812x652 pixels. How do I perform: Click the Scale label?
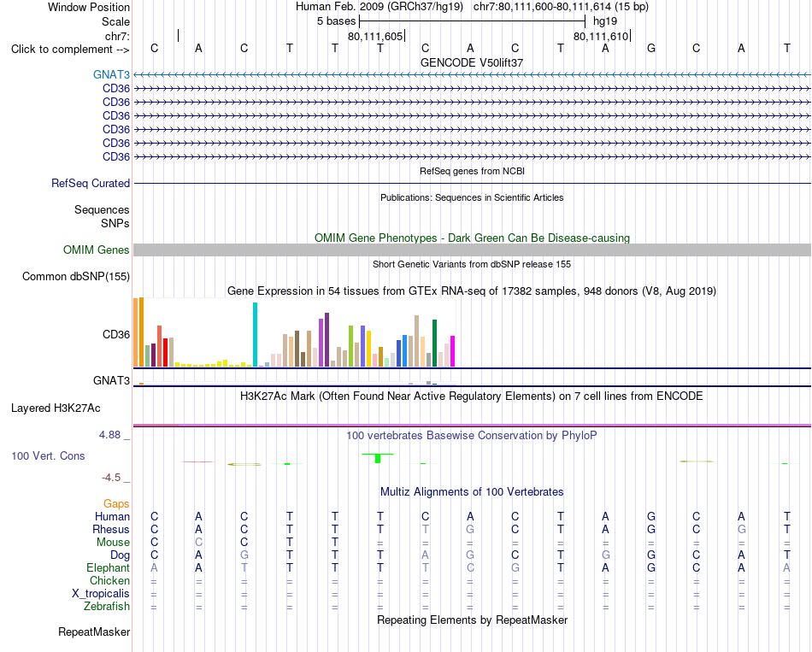[x=115, y=21]
